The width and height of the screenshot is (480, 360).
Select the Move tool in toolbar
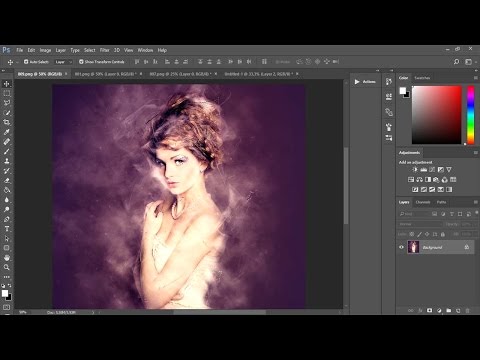click(x=7, y=83)
